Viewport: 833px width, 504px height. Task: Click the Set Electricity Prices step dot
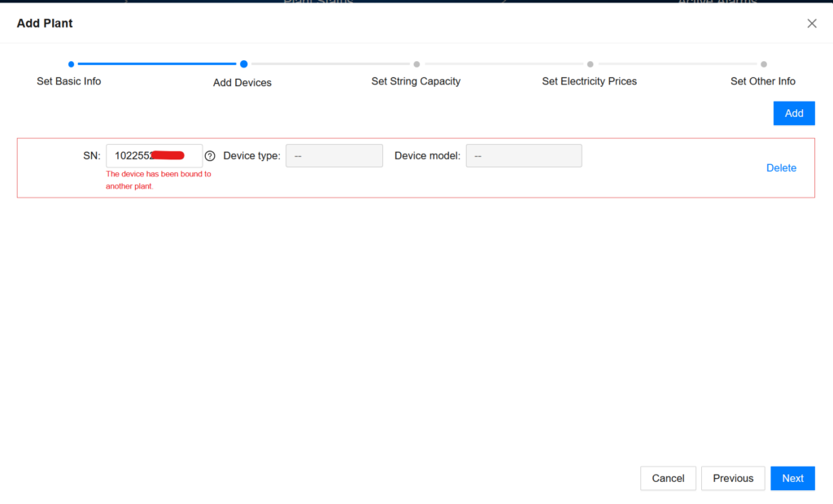tap(590, 63)
